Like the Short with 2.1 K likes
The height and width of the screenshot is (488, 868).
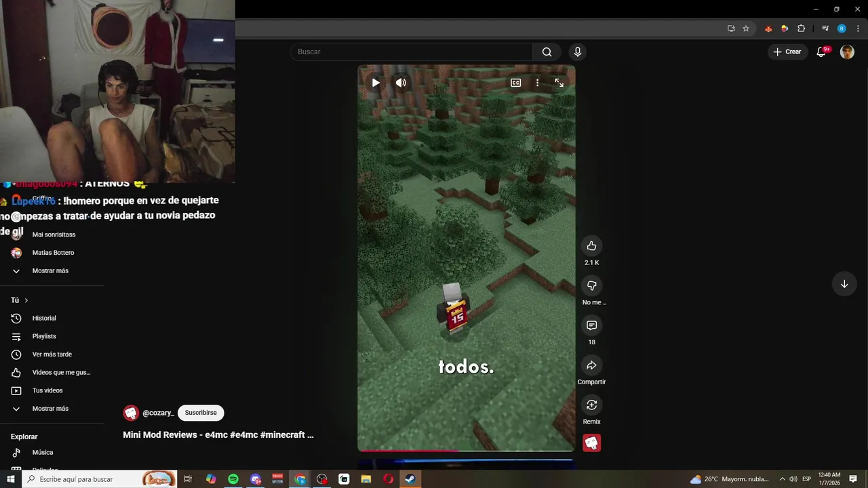tap(591, 245)
